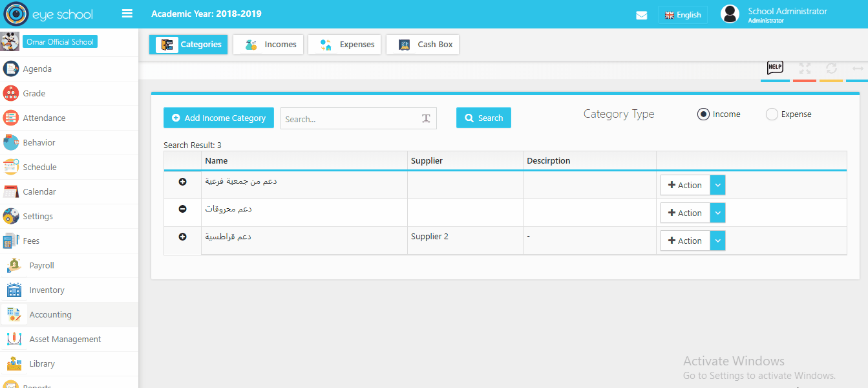This screenshot has height=388, width=868.
Task: Focus the Search... input field
Action: (x=359, y=118)
